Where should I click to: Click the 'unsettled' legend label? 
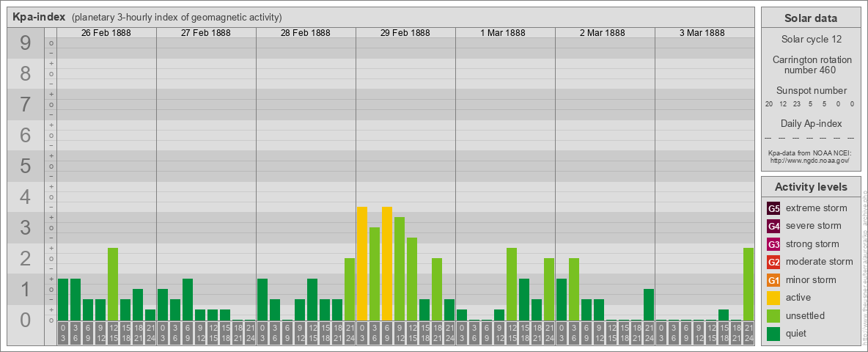[806, 315]
